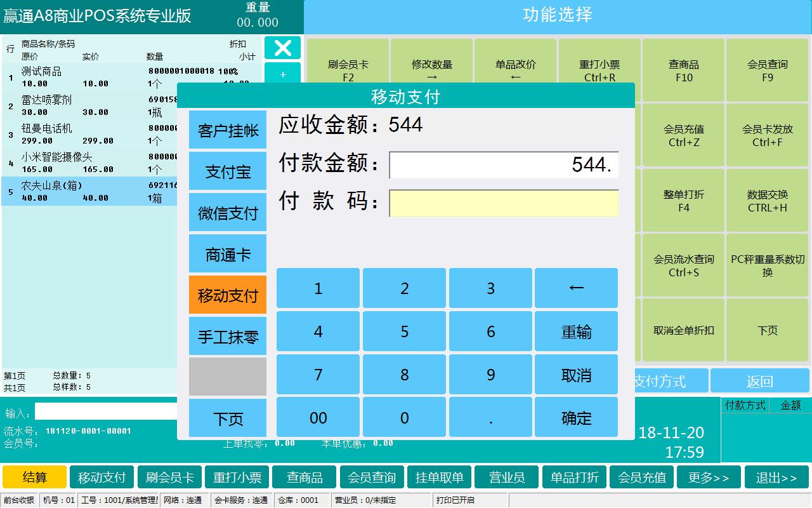The image size is (812, 508).
Task: Click 结算 button in bottom toolbar
Action: [x=35, y=478]
